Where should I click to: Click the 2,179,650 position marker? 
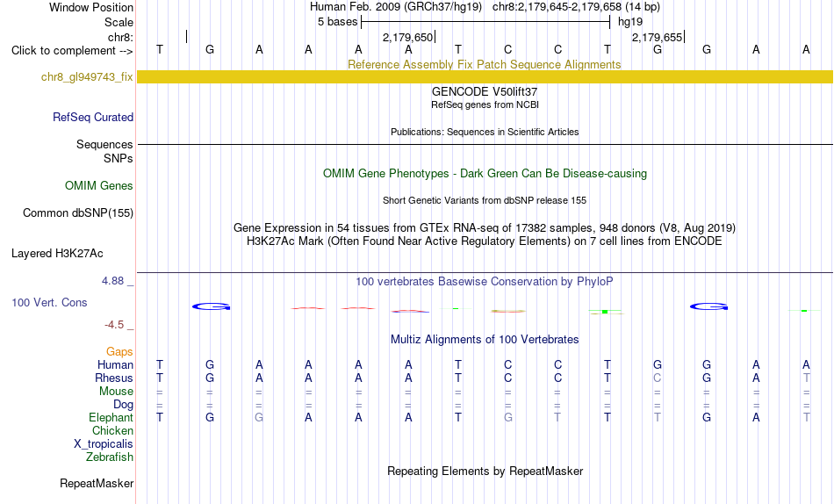pos(407,37)
